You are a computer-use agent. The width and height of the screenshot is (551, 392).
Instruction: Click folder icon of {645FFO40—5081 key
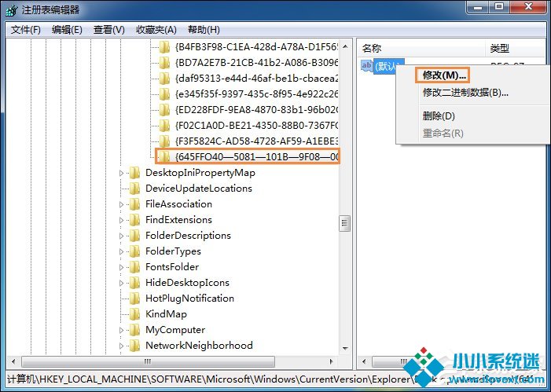click(x=164, y=156)
